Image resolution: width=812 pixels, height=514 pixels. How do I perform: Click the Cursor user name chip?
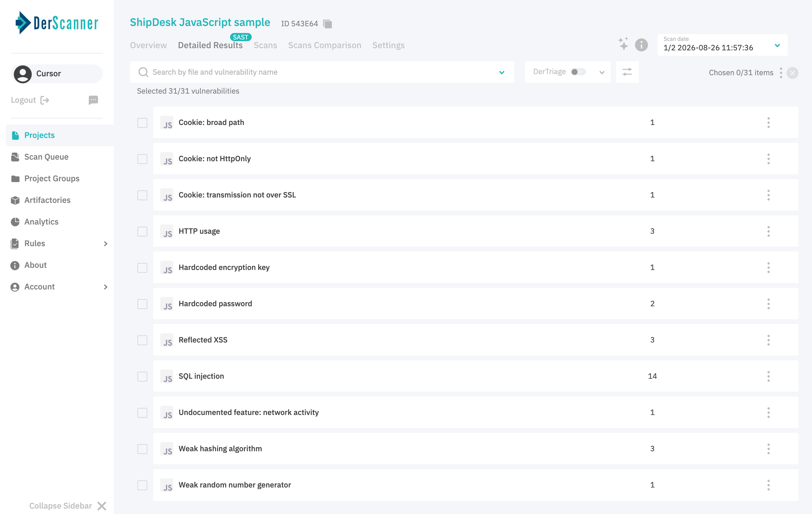(x=57, y=74)
